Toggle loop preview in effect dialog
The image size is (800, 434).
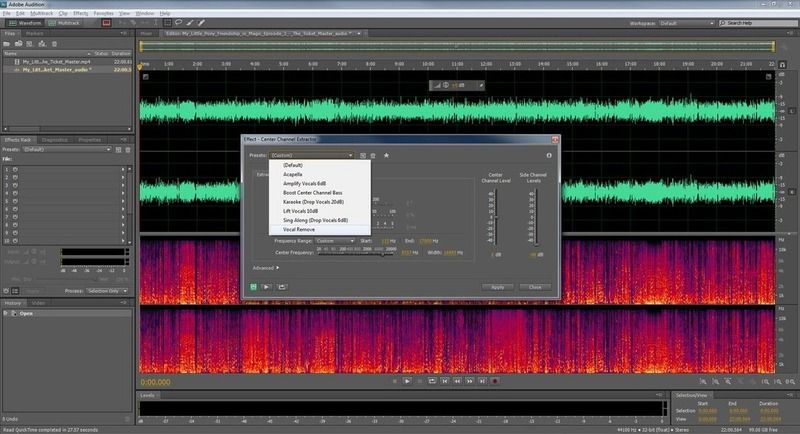click(282, 287)
